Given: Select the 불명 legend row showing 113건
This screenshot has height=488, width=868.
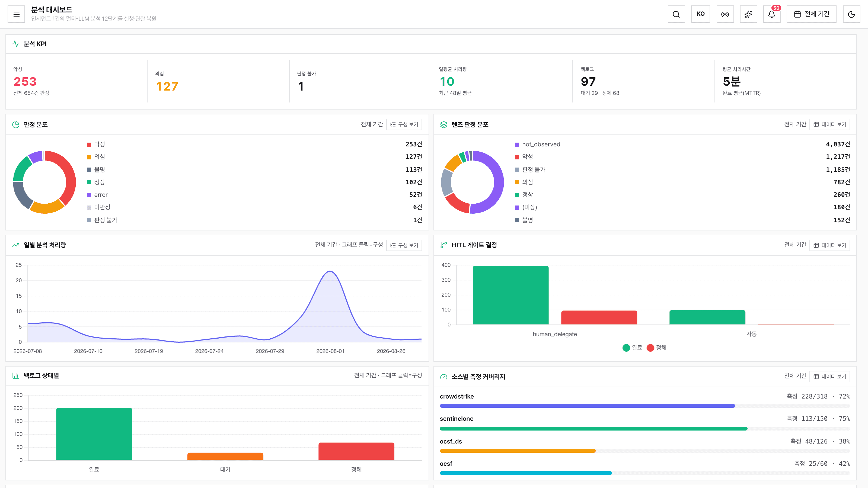Looking at the screenshot, I should [x=254, y=170].
